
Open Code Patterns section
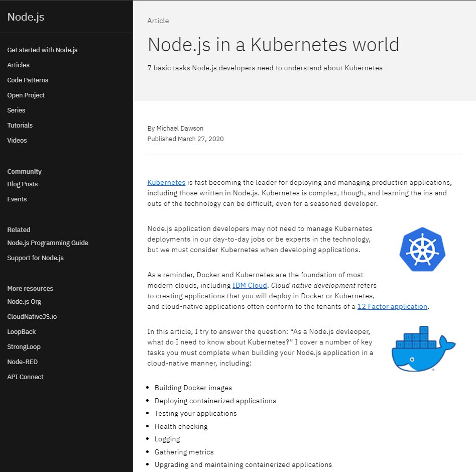[x=28, y=80]
